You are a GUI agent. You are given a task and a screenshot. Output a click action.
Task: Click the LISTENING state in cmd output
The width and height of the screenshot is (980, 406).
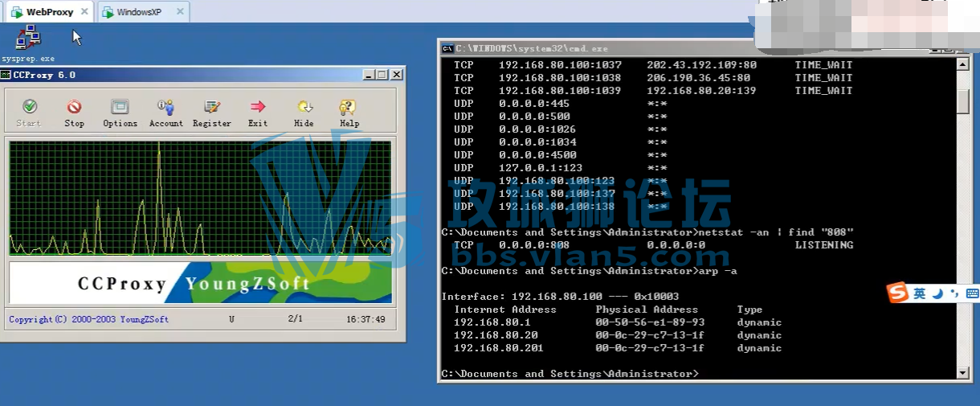tap(823, 245)
